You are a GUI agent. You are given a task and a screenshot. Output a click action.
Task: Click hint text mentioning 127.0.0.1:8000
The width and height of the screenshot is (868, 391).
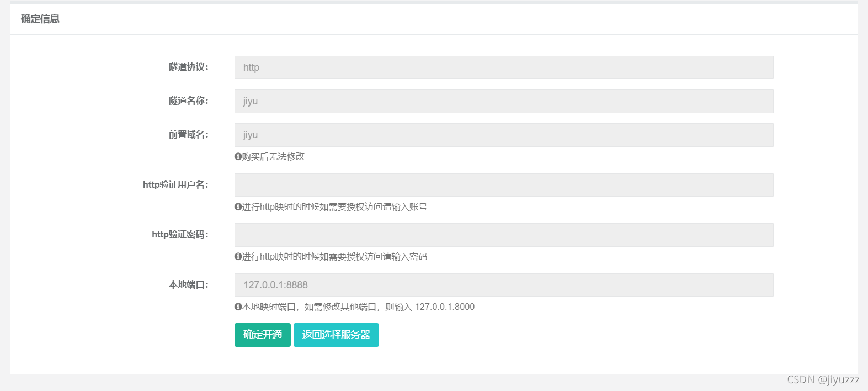click(358, 307)
